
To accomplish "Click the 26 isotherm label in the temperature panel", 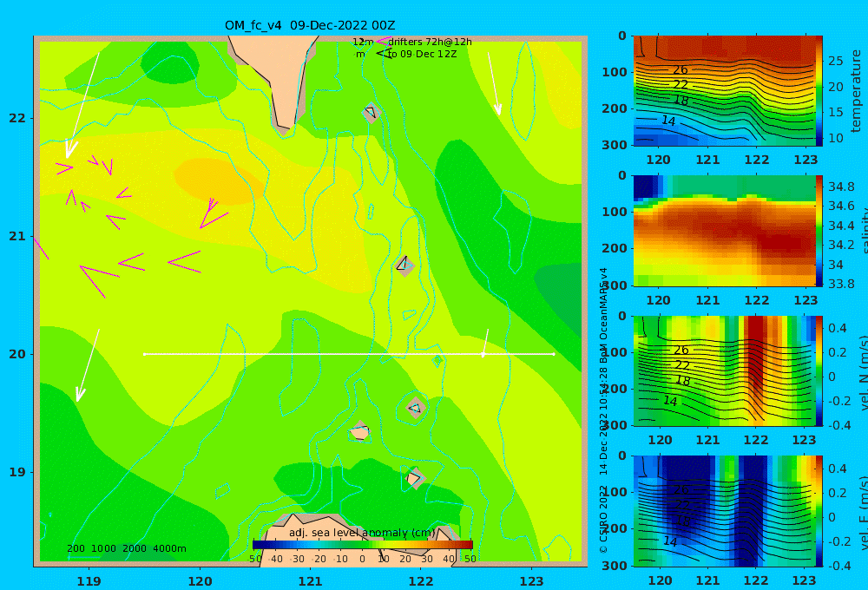I will pos(681,69).
